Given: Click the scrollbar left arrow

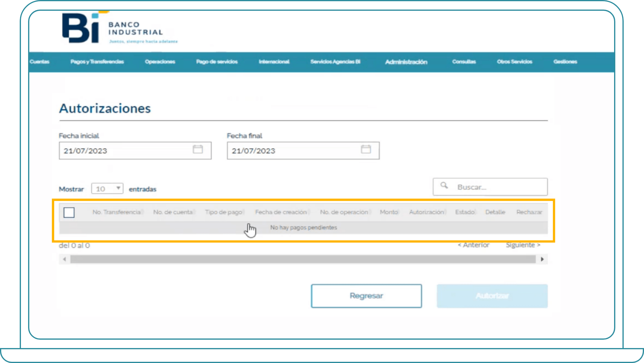Looking at the screenshot, I should click(x=65, y=259).
